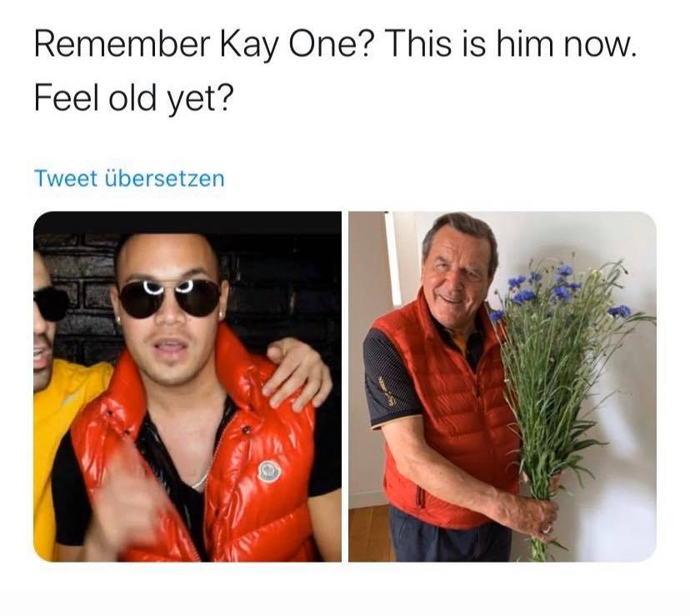
Task: Tap the round logo badge on red vest
Action: (x=269, y=471)
